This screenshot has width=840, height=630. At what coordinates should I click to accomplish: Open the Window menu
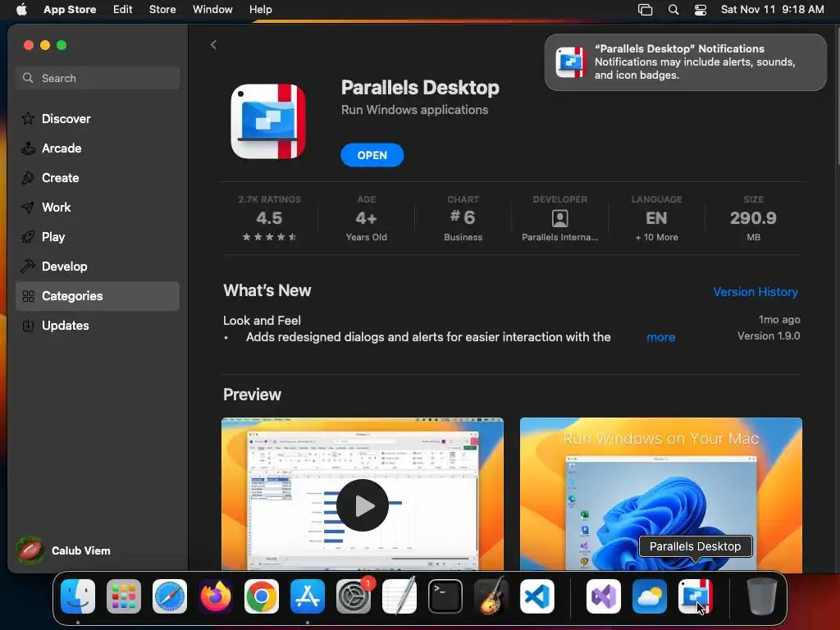pos(212,10)
